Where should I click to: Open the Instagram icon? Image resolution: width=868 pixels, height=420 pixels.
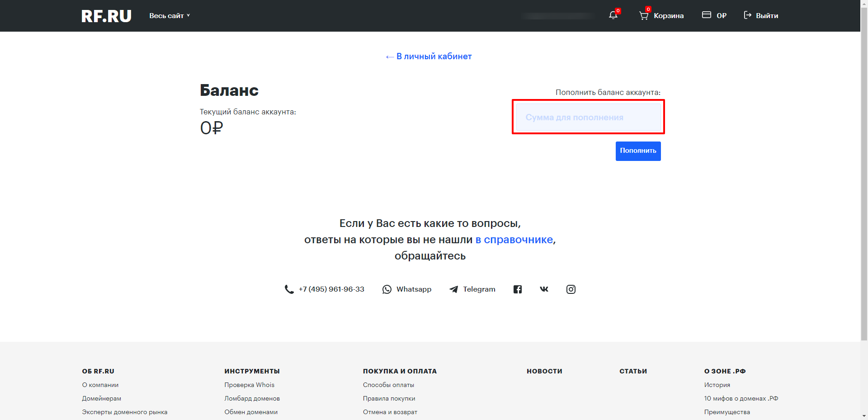click(571, 289)
